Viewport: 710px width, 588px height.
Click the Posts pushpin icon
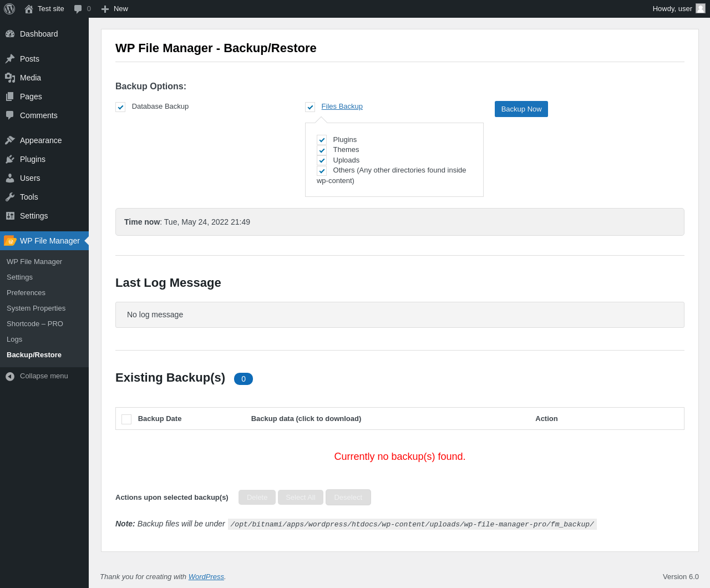[x=10, y=59]
